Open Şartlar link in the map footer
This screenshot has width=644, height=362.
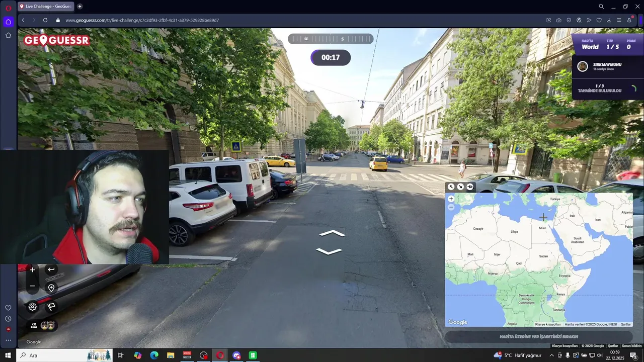point(626,324)
